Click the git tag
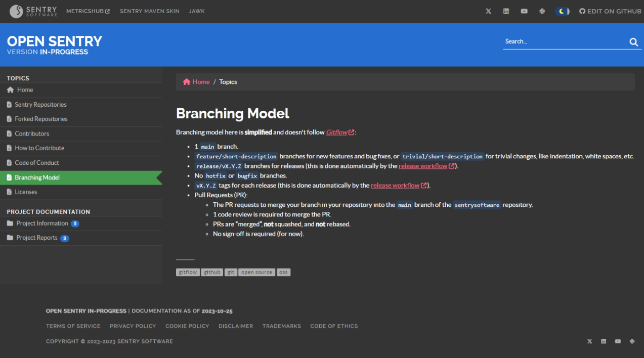Viewport: 644px width, 358px height. coord(231,272)
